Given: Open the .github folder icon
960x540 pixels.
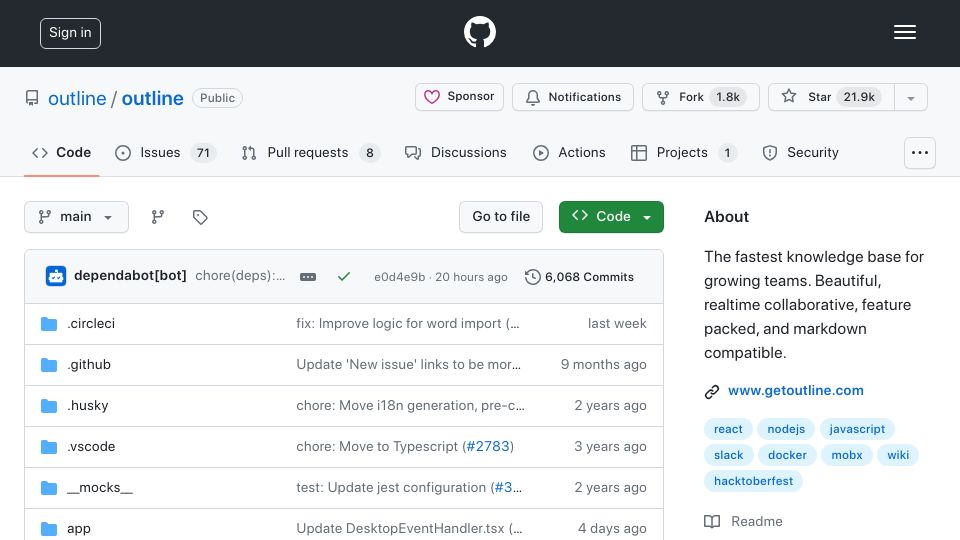Looking at the screenshot, I should tap(49, 364).
